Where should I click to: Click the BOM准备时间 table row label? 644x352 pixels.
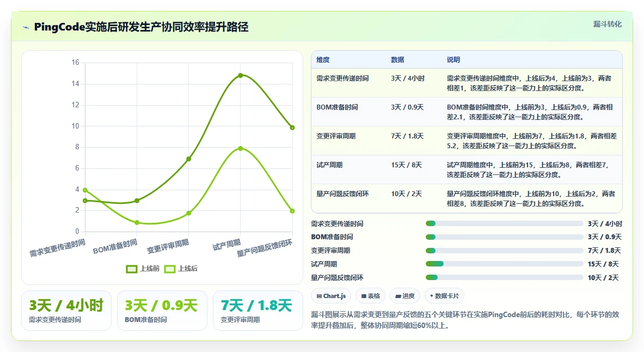pyautogui.click(x=337, y=107)
